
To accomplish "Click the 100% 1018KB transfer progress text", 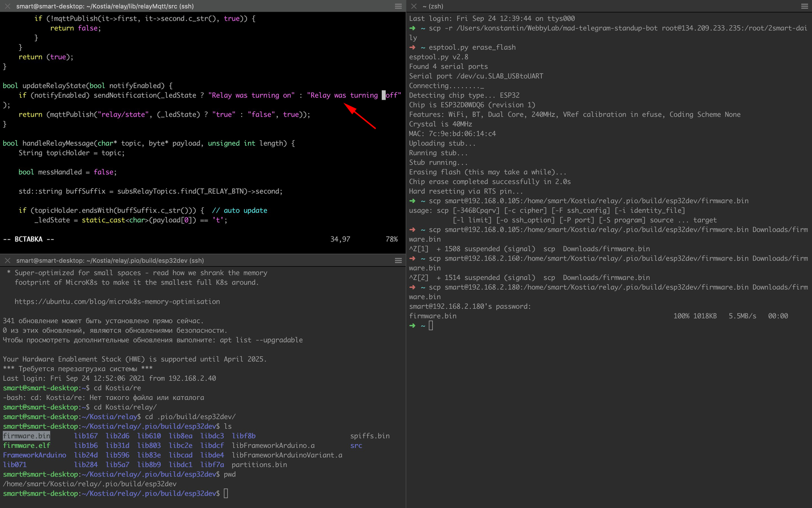I will click(x=695, y=316).
